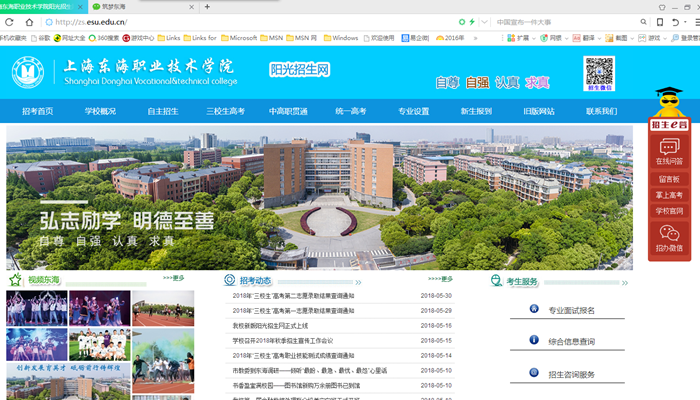
Task: Open the 旧版网站 menu item
Action: tap(539, 111)
